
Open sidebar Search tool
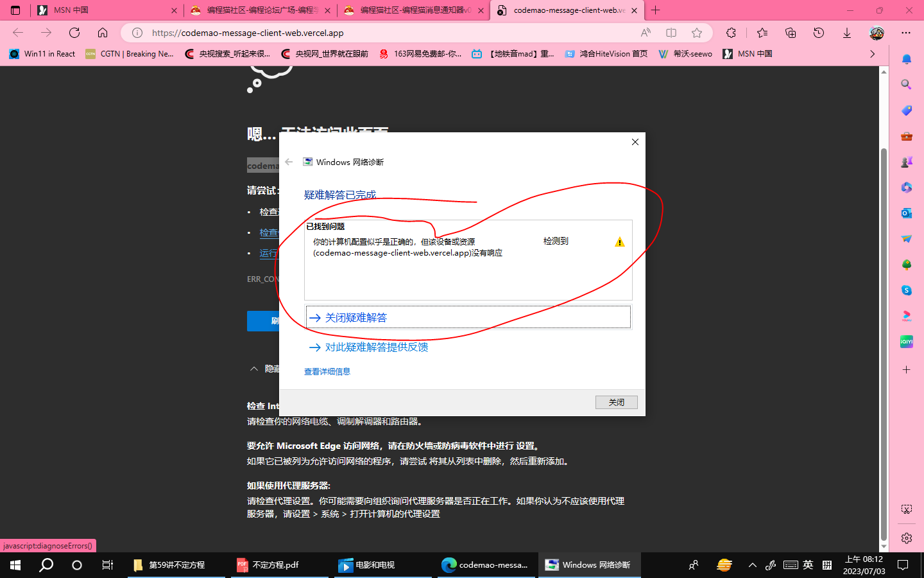907,85
